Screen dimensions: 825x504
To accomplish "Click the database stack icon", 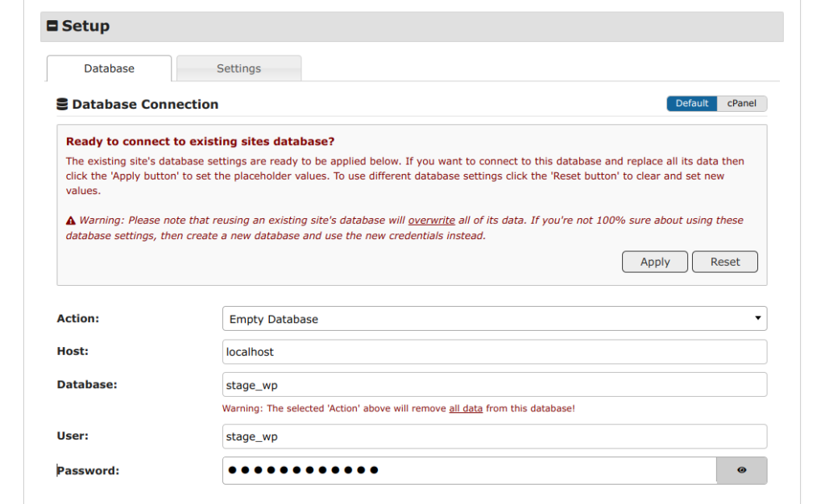I will tap(62, 105).
